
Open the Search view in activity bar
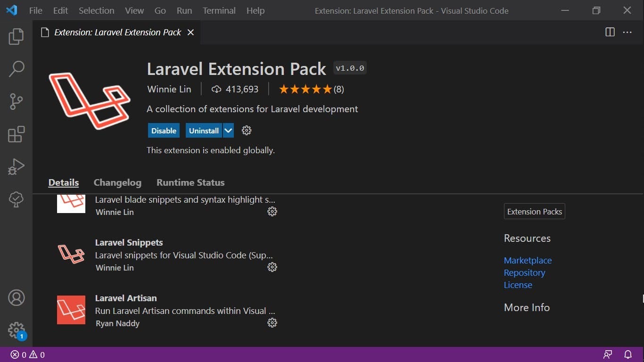(16, 69)
